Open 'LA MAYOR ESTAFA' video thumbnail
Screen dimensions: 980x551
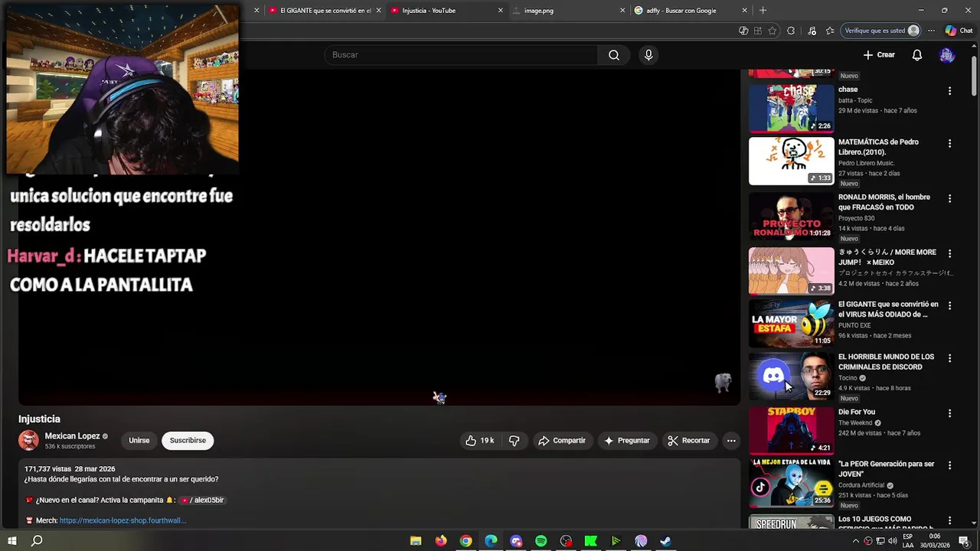coord(791,323)
